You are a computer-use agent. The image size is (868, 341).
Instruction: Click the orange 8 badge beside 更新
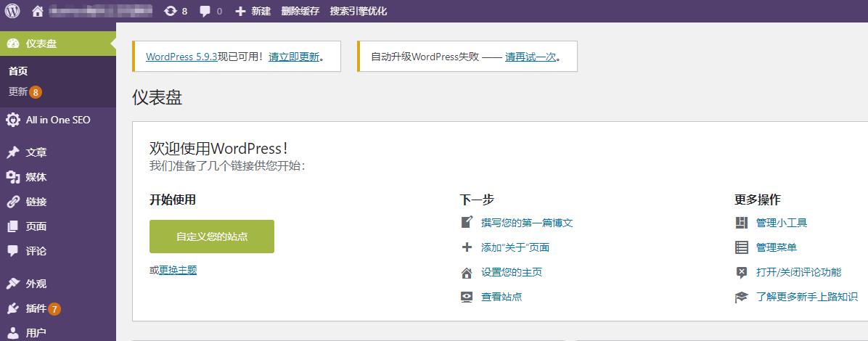(x=36, y=92)
